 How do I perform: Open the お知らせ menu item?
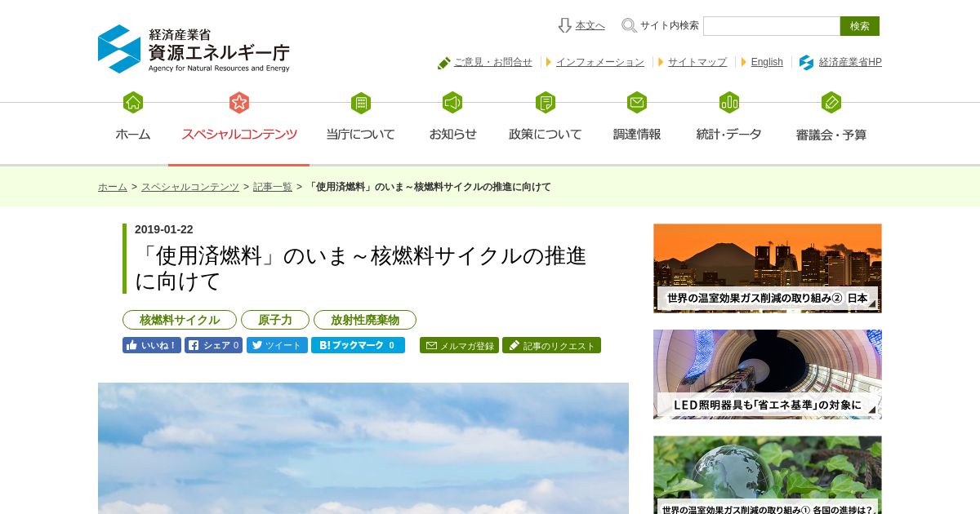[452, 135]
